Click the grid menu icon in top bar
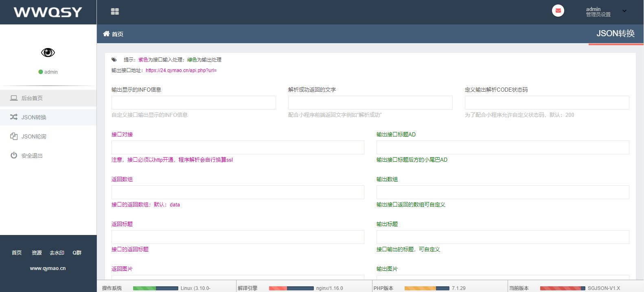The height and width of the screenshot is (292, 644). pyautogui.click(x=115, y=12)
